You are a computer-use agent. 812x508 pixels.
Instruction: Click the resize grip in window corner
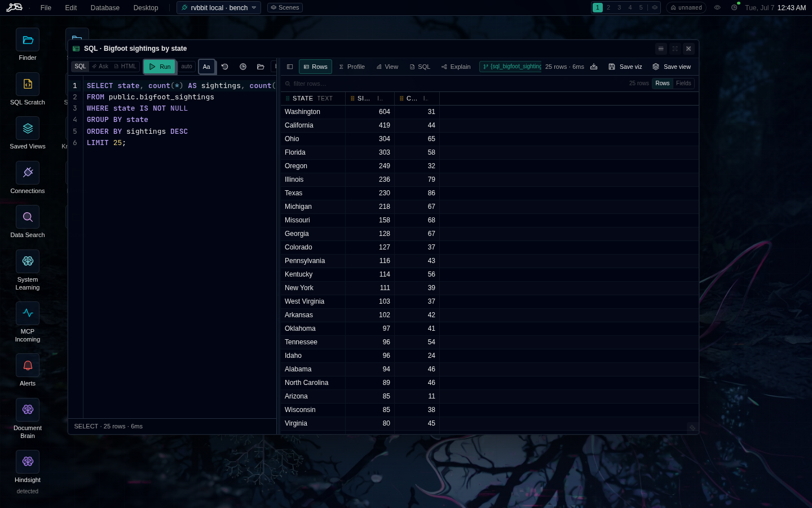(692, 427)
